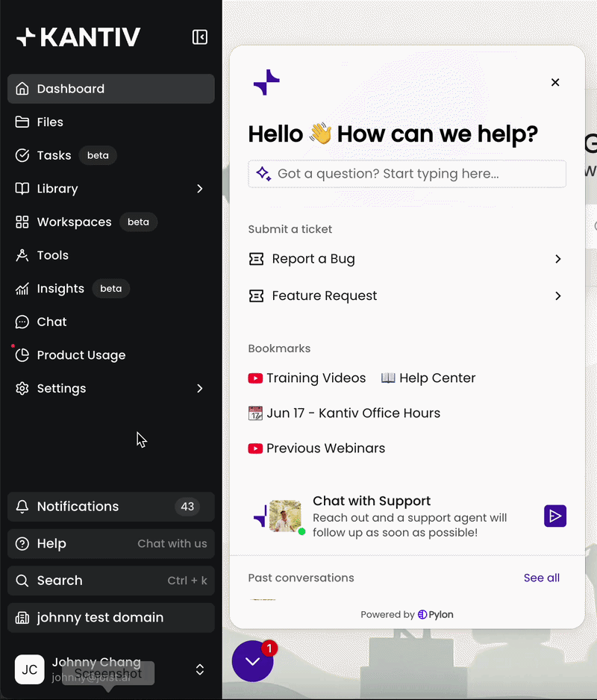Click the Search magnifier icon

click(22, 581)
